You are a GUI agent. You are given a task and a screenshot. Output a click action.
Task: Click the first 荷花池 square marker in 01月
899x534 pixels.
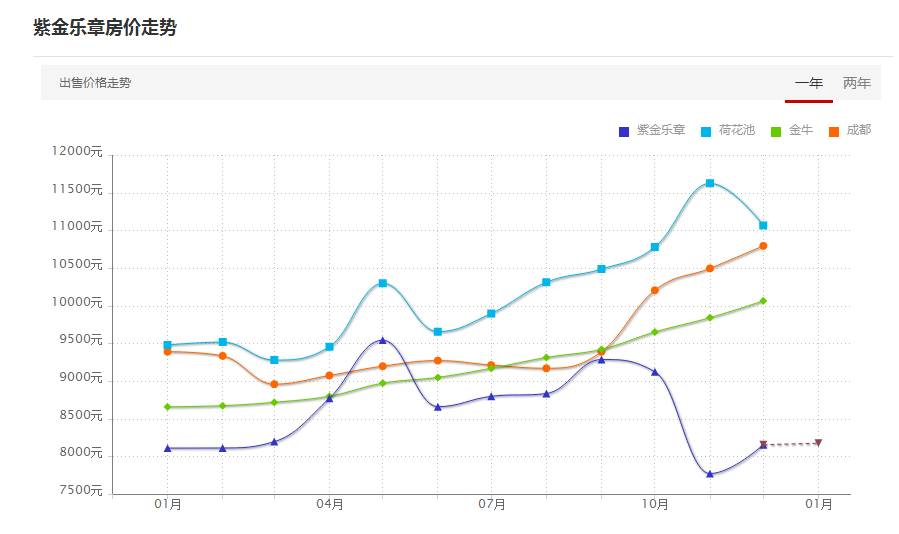(167, 345)
